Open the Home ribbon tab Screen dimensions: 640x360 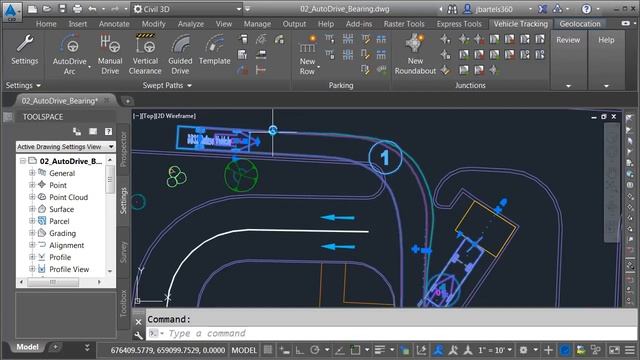point(46,24)
